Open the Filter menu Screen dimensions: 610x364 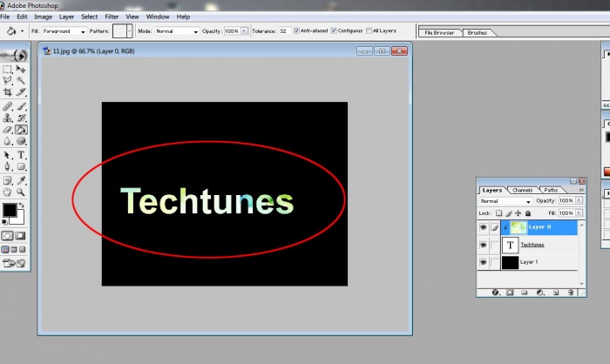[112, 17]
